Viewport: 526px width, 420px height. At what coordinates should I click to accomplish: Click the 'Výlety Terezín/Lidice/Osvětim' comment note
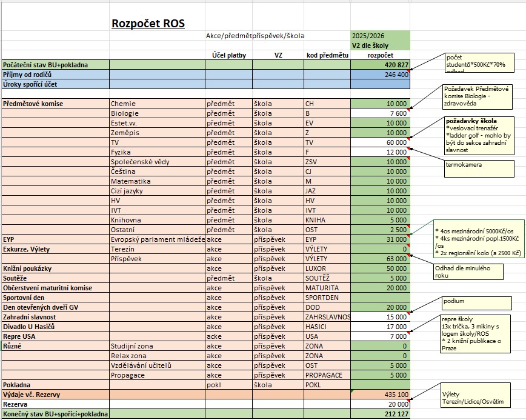pos(478,398)
